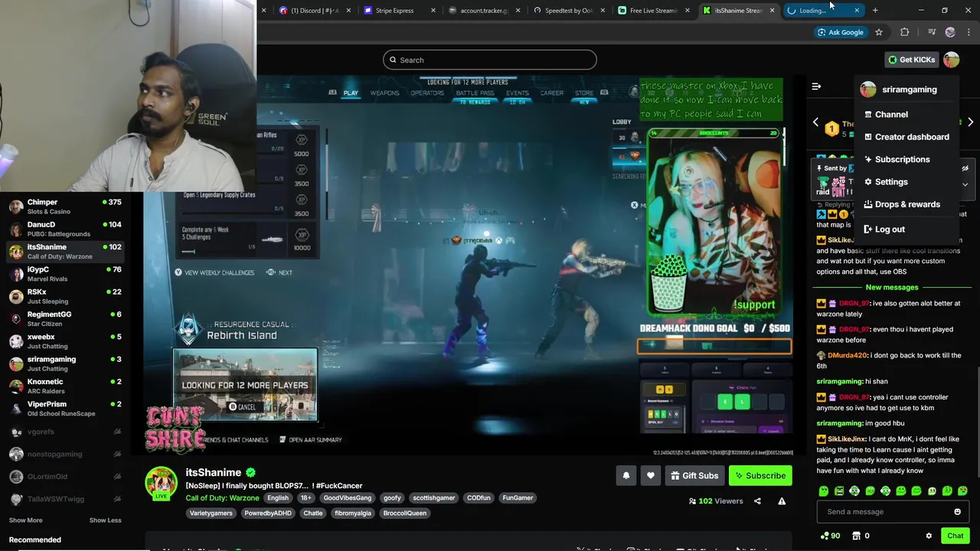Click the Gift Subs button
Viewport: 980px width, 551px height.
click(694, 475)
